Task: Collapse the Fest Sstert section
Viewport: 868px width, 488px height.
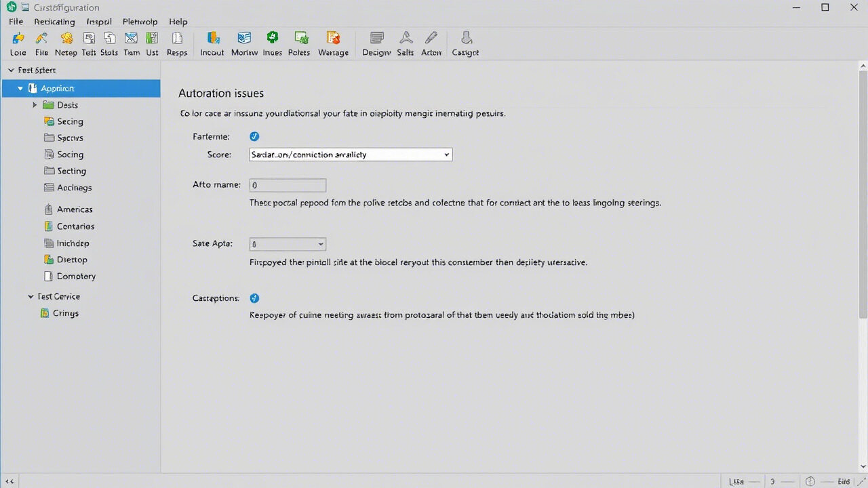Action: 11,70
